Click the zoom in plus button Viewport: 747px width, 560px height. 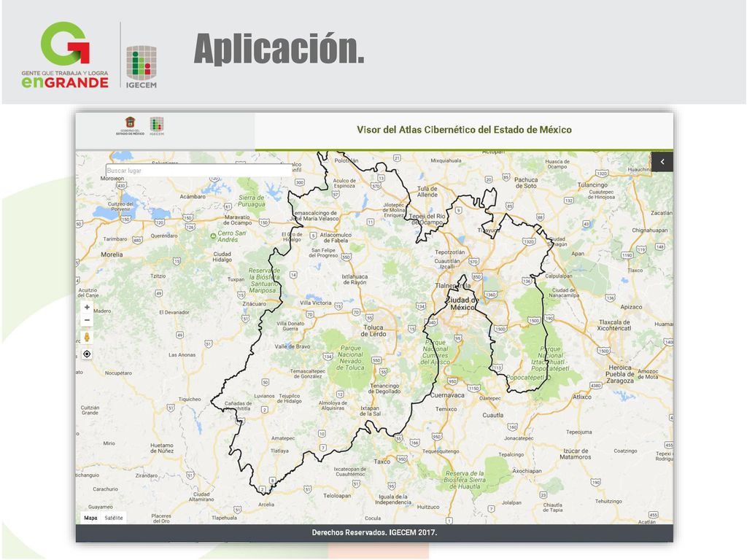[x=87, y=307]
